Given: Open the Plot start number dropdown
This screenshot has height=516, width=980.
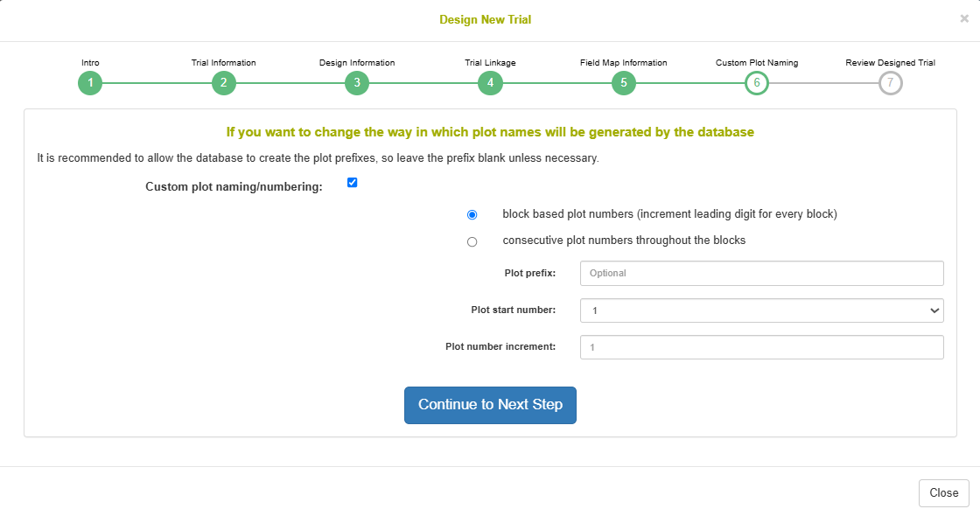Looking at the screenshot, I should 762,310.
